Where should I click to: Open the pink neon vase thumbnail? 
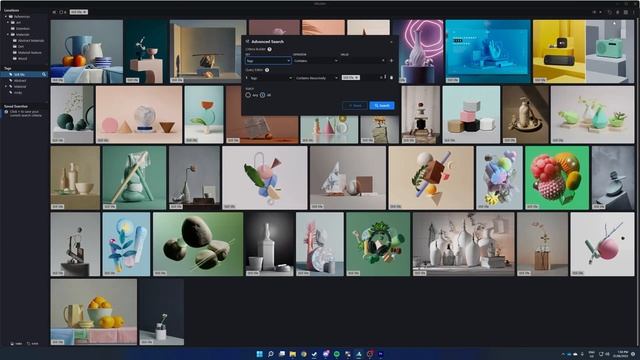pyautogui.click(x=419, y=51)
